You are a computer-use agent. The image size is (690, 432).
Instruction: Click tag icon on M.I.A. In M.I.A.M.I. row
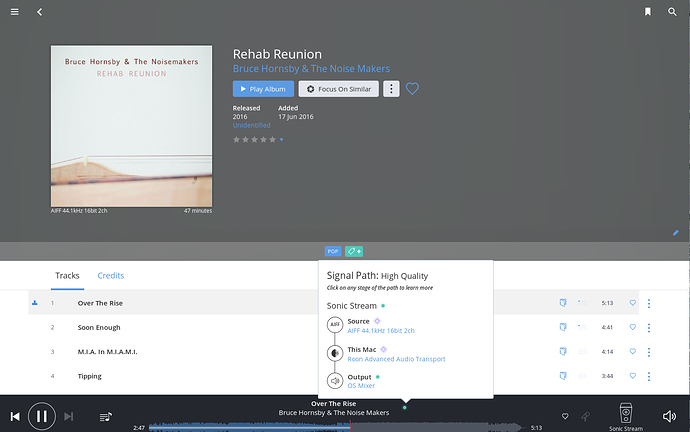(x=563, y=351)
